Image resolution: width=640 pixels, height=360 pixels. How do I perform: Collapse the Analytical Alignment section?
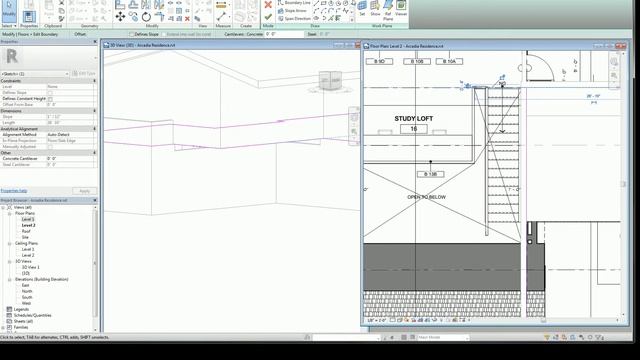click(x=95, y=129)
